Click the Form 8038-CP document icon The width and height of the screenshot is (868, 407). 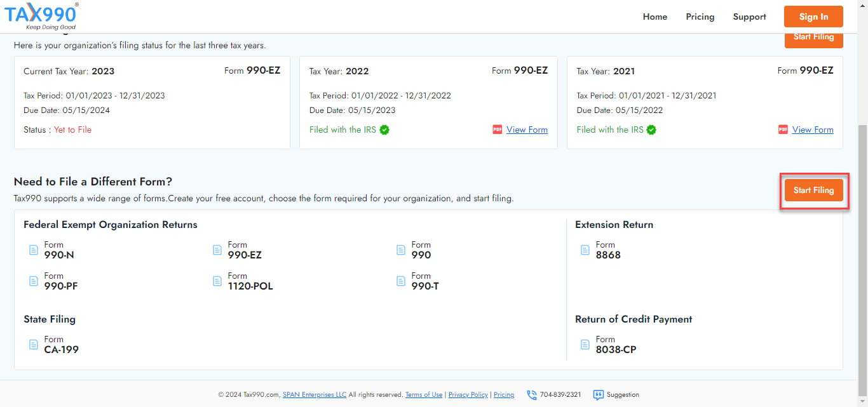click(585, 345)
